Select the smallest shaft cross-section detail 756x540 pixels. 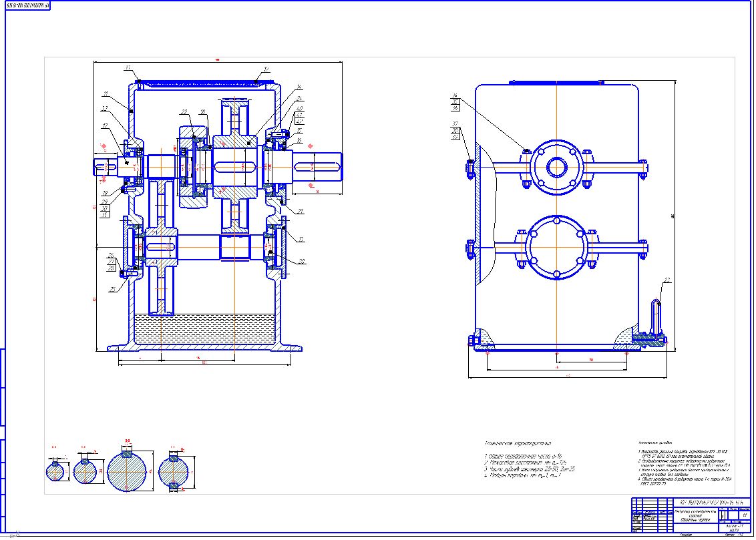[55, 471]
